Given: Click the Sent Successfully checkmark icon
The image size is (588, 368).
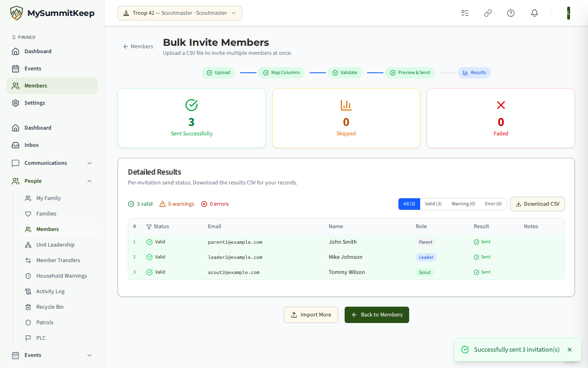Looking at the screenshot, I should tap(192, 105).
